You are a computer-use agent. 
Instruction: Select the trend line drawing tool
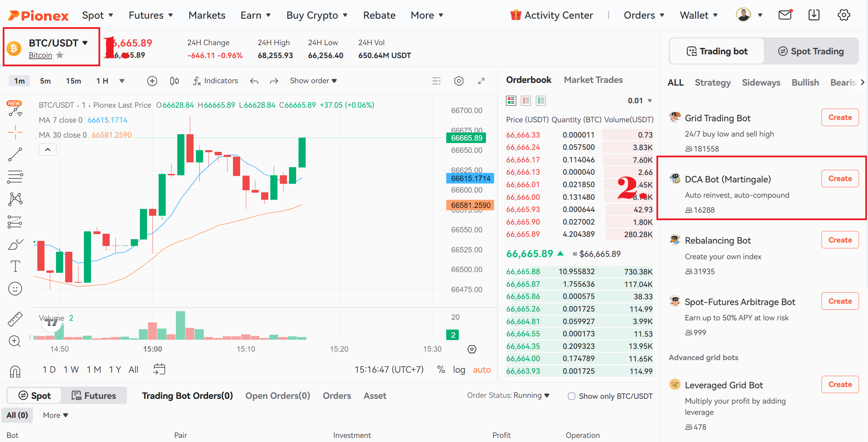click(x=15, y=155)
